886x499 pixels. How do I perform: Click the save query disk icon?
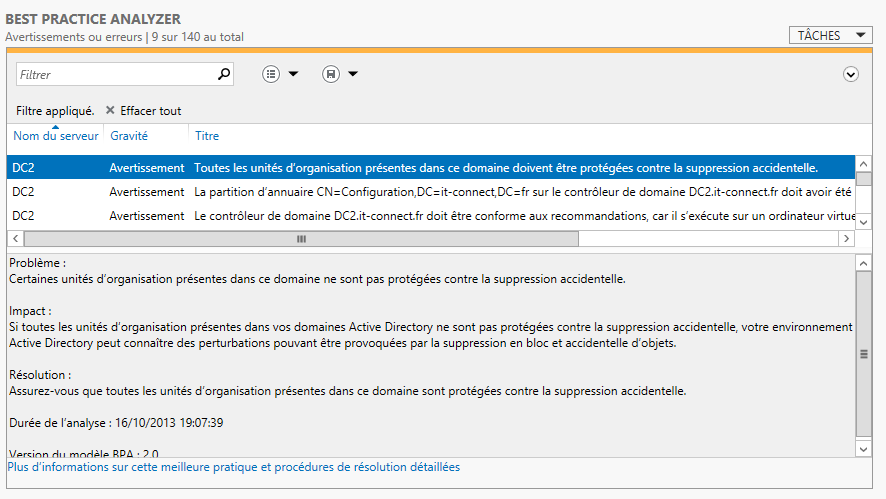tap(331, 74)
